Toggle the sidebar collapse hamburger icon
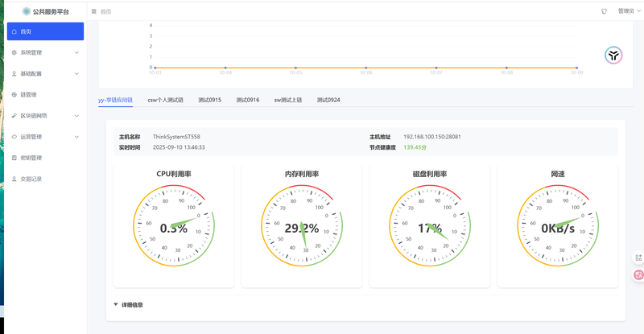 (94, 11)
